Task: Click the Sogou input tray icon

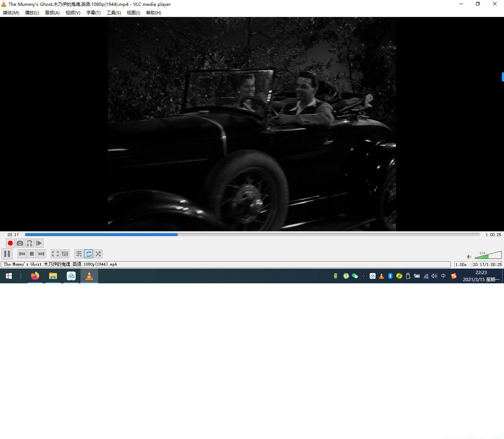Action: coord(454,276)
